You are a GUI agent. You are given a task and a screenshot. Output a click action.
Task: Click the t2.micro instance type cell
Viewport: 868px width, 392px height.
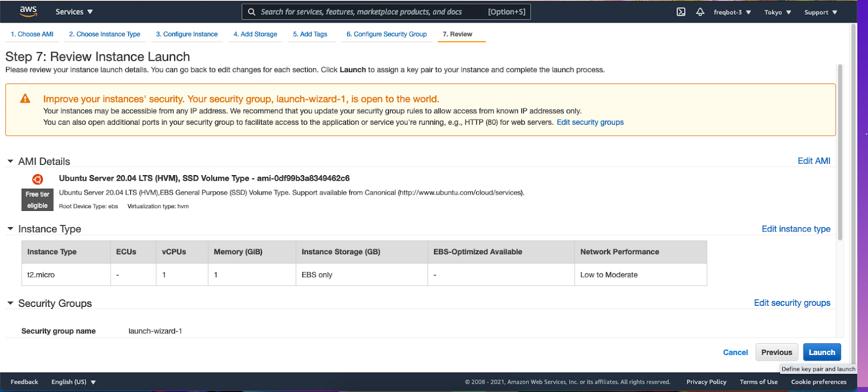click(66, 275)
